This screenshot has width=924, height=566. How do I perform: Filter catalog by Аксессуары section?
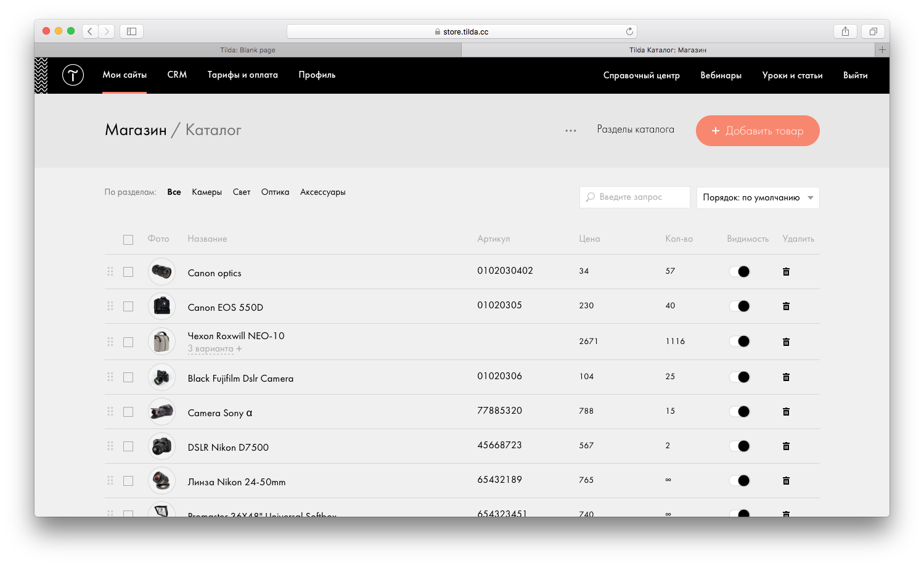click(323, 192)
